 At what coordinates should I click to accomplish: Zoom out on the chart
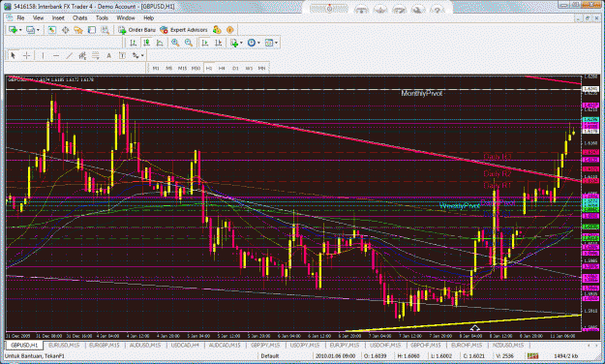pyautogui.click(x=189, y=43)
